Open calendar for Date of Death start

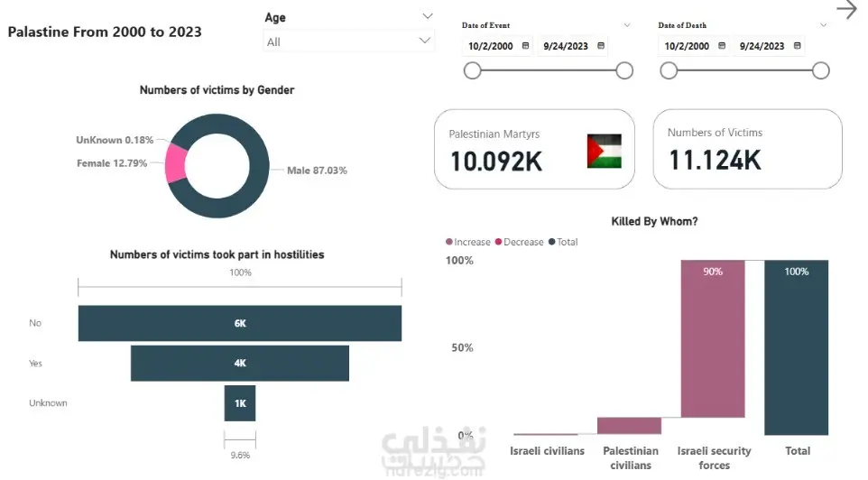(x=722, y=47)
